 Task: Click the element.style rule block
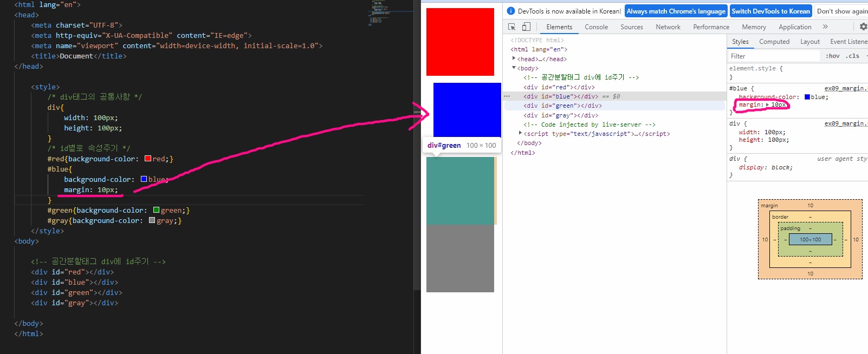click(797, 73)
